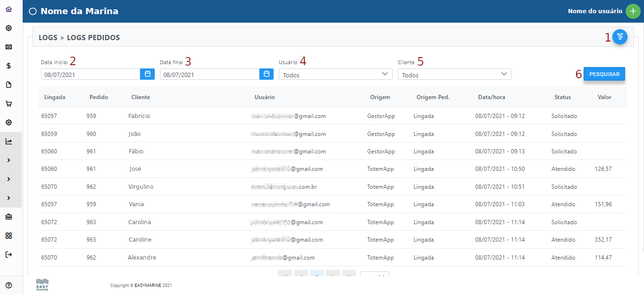Open the document page icon in sidebar
The image size is (644, 294).
[8, 85]
